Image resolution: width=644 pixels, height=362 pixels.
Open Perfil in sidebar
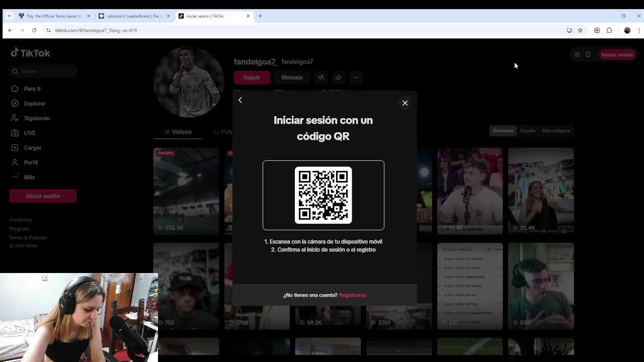pos(31,162)
